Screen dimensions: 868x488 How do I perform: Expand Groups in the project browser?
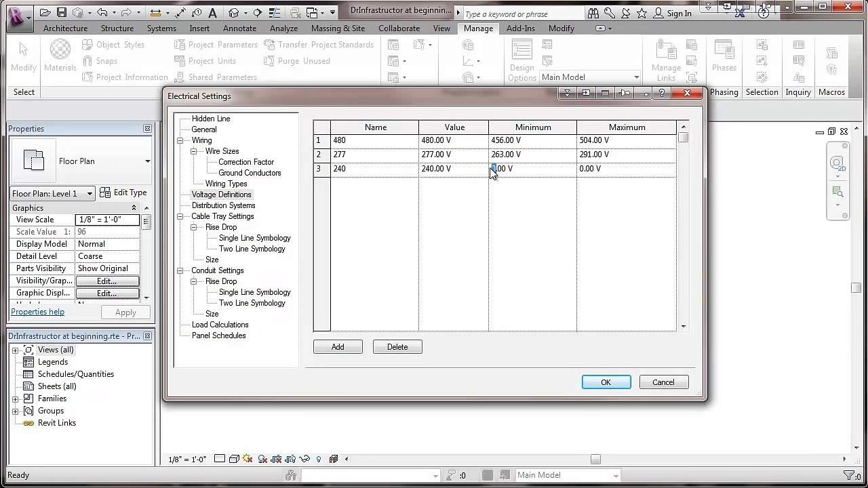(x=15, y=411)
